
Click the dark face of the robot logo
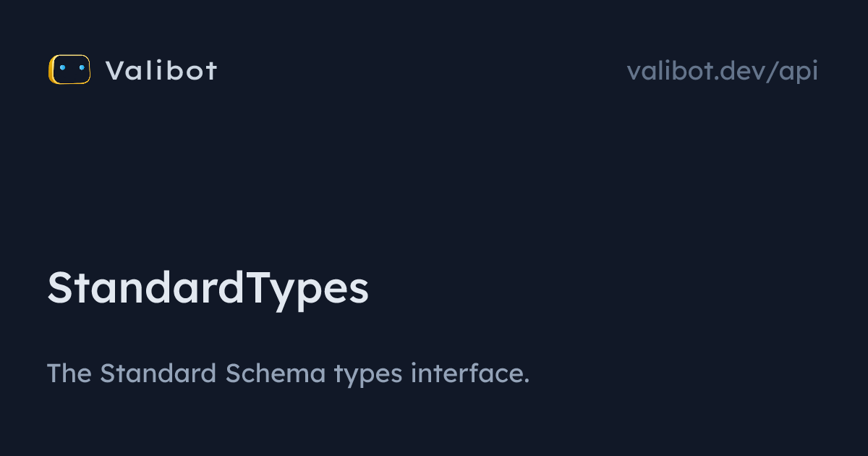[x=72, y=75]
